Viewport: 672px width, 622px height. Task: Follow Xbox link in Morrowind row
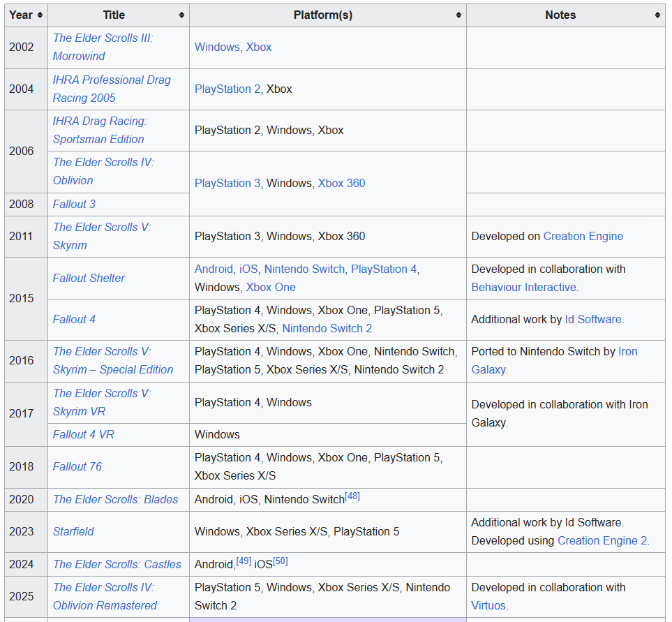(x=258, y=47)
